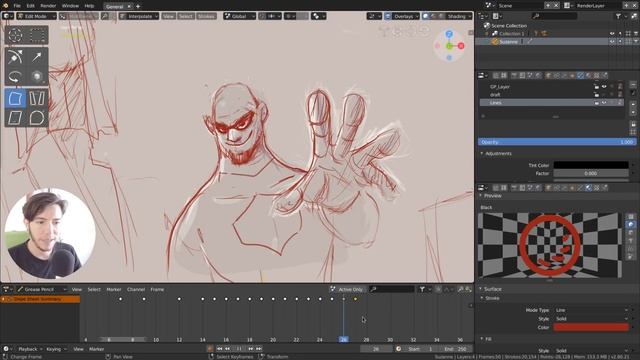
Task: Open the File menu
Action: 17,6
